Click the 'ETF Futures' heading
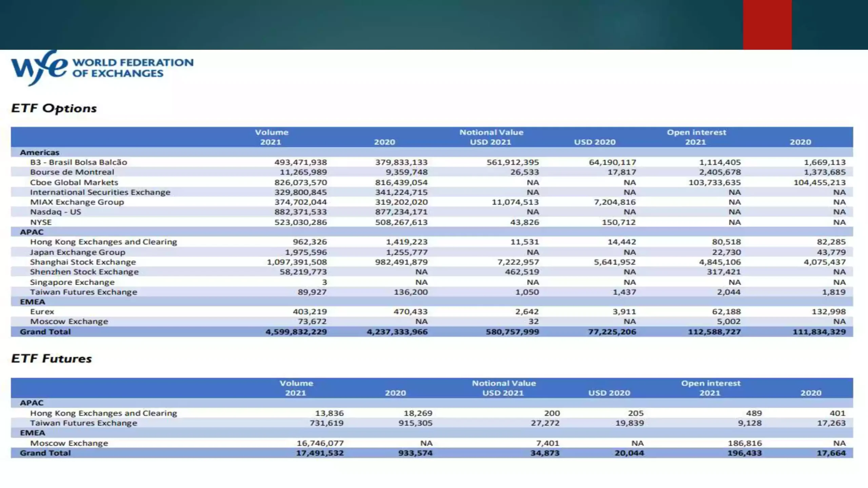 point(52,359)
